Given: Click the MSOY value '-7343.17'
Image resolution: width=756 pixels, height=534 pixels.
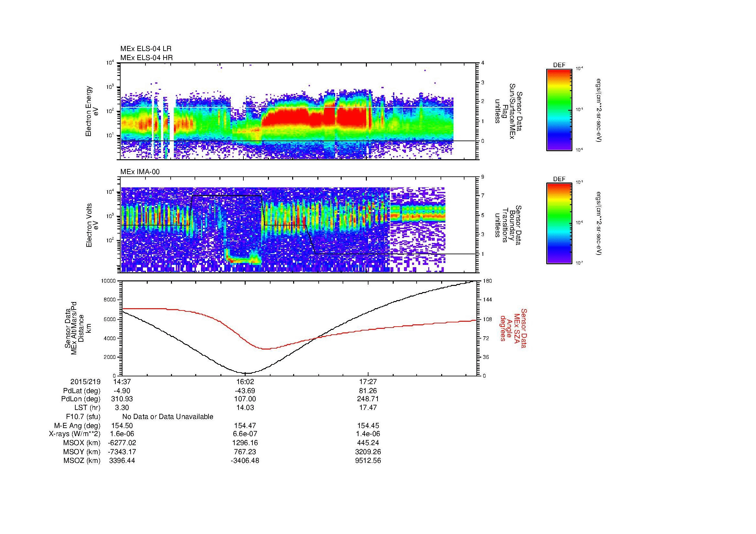Looking at the screenshot, I should coord(122,452).
